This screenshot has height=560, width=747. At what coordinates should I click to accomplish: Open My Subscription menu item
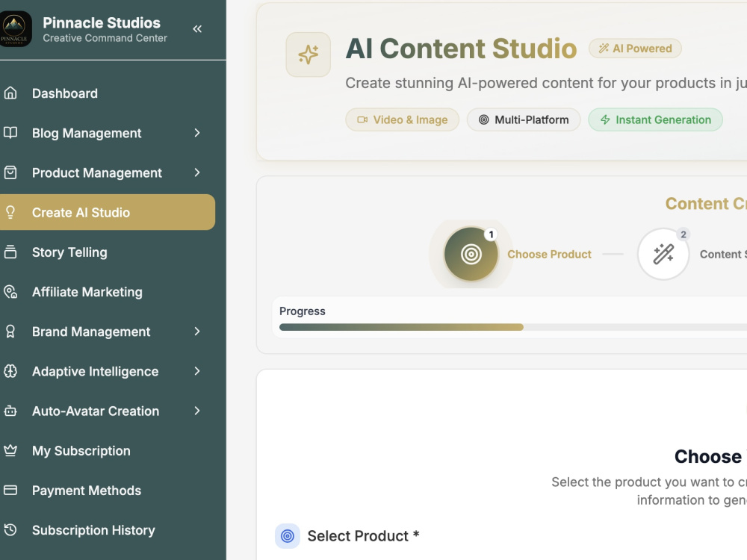(x=108, y=450)
